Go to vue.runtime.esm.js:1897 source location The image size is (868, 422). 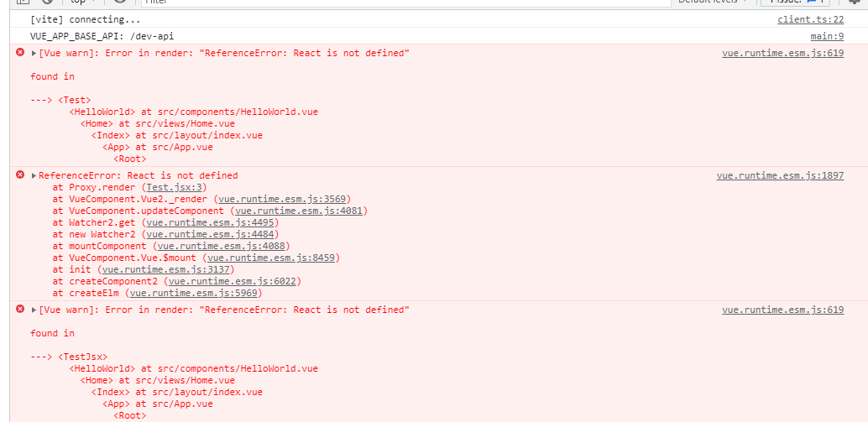tap(780, 175)
